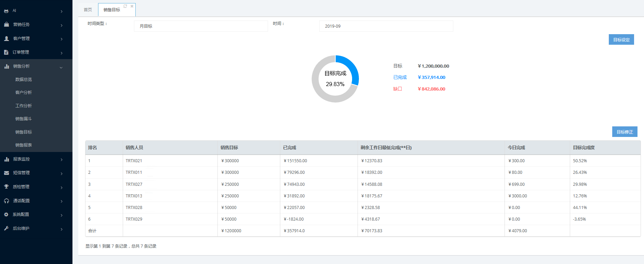This screenshot has width=644, height=264.
Task: Click the 通话配置 headset icon
Action: [x=6, y=201]
